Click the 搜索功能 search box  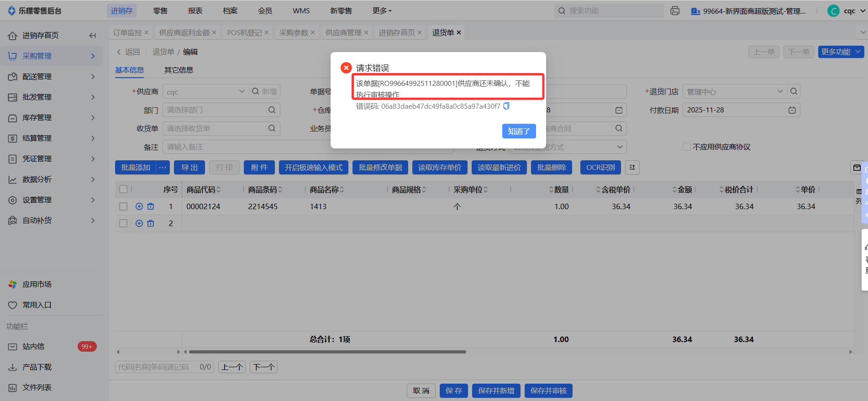[609, 11]
